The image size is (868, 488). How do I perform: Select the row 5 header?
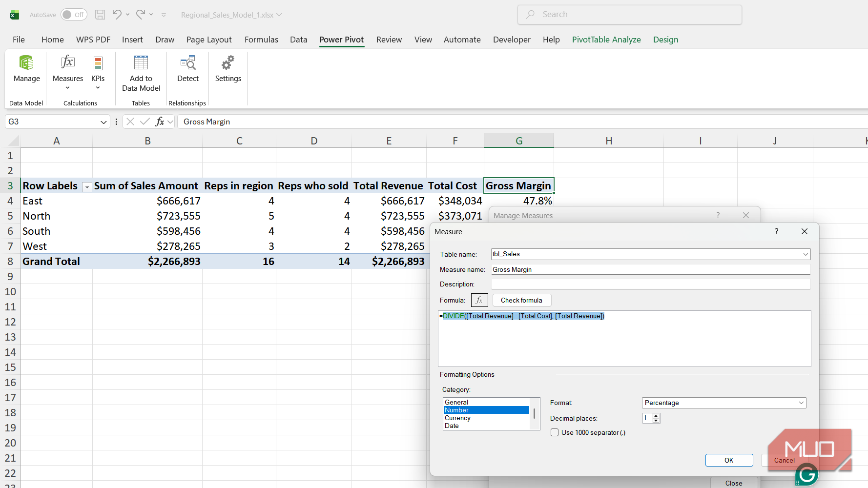coord(10,216)
